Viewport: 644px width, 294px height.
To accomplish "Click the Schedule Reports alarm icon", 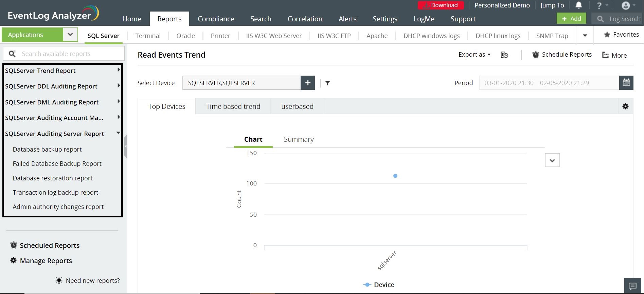I will pyautogui.click(x=536, y=55).
